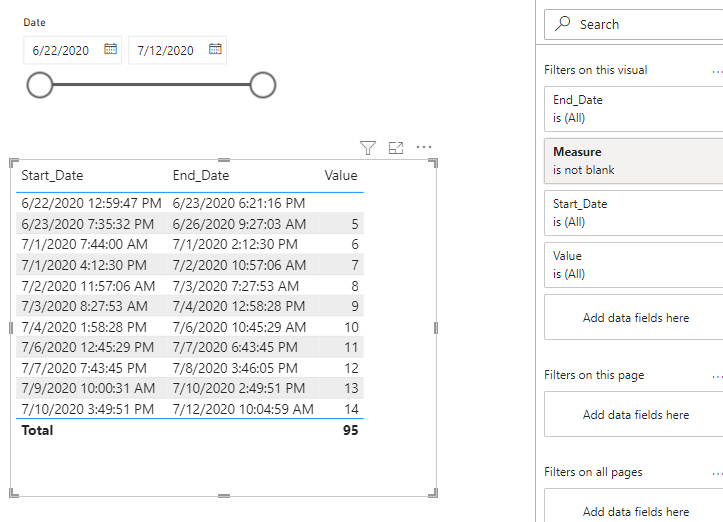The width and height of the screenshot is (723, 522).
Task: Click the Date slicer title label
Action: coord(35,22)
